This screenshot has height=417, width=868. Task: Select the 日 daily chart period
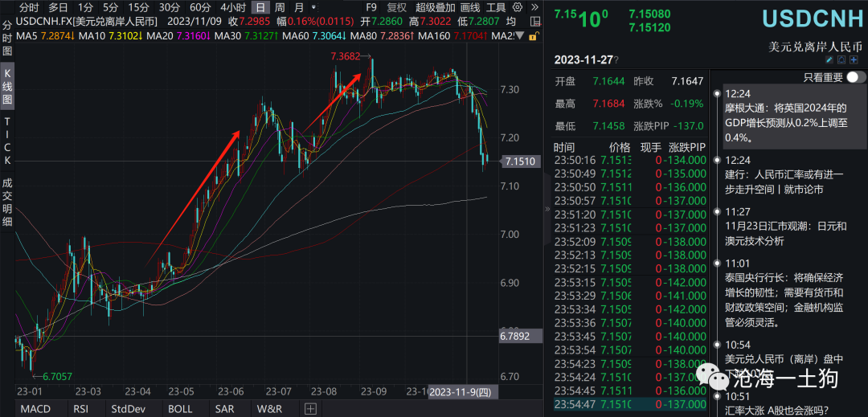click(260, 7)
